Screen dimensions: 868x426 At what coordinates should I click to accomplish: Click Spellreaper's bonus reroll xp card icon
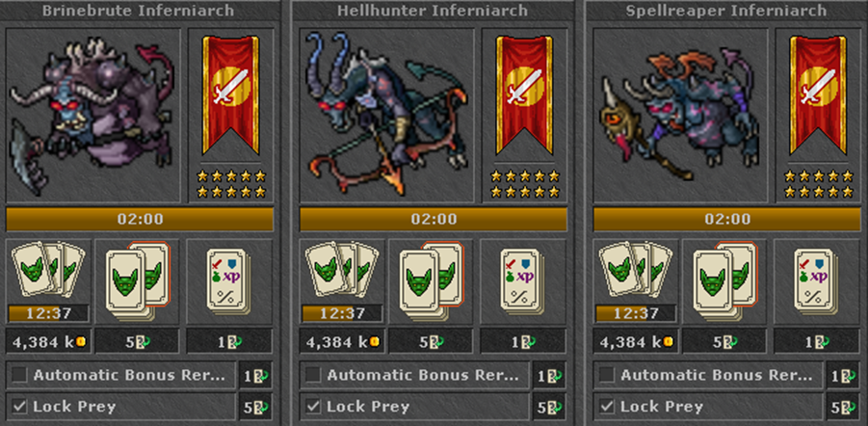pos(816,280)
